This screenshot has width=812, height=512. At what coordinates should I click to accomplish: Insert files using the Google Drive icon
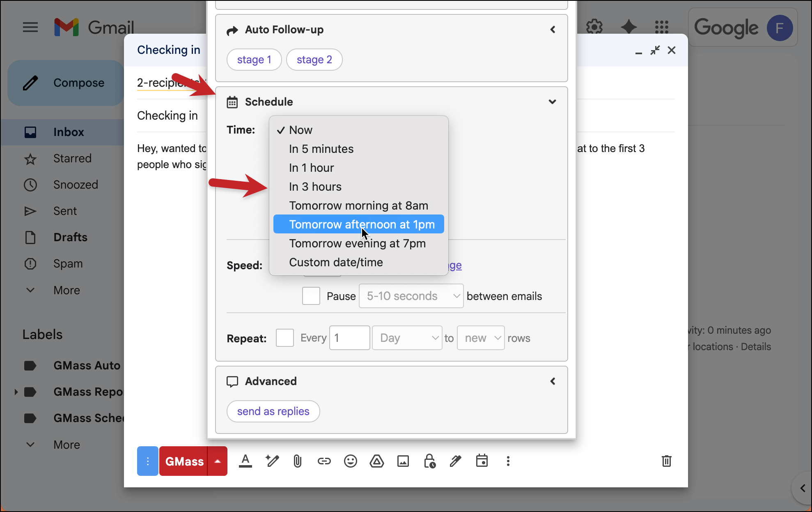click(x=376, y=461)
